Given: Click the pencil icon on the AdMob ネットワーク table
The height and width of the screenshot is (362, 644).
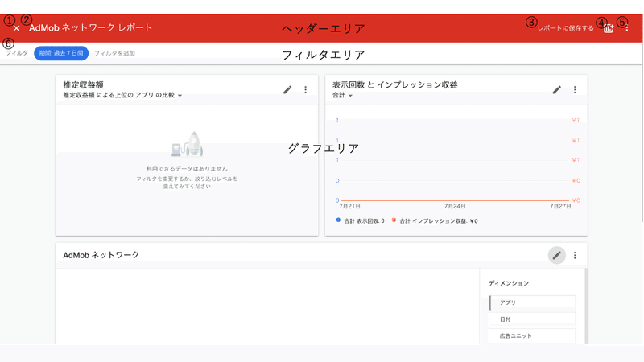Looking at the screenshot, I should click(x=556, y=255).
